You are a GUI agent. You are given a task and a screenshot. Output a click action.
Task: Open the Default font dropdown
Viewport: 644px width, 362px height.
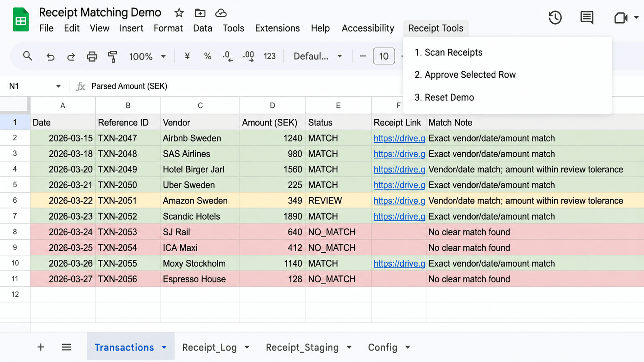(x=318, y=56)
